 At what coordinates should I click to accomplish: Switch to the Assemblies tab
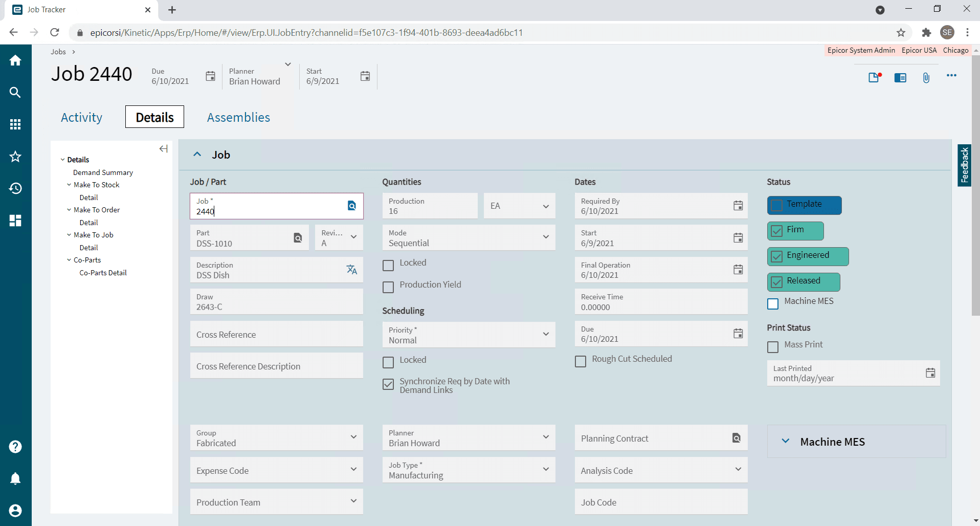pos(238,117)
